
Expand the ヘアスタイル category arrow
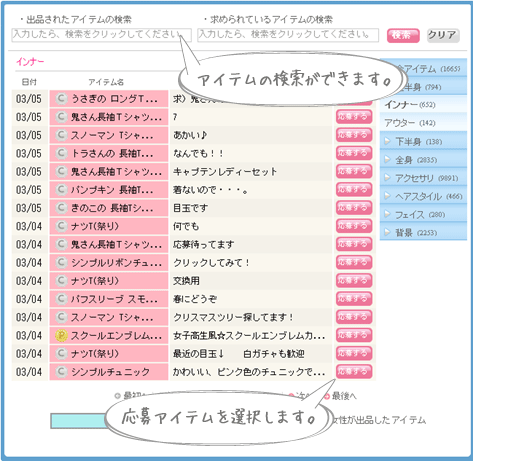pyautogui.click(x=387, y=196)
